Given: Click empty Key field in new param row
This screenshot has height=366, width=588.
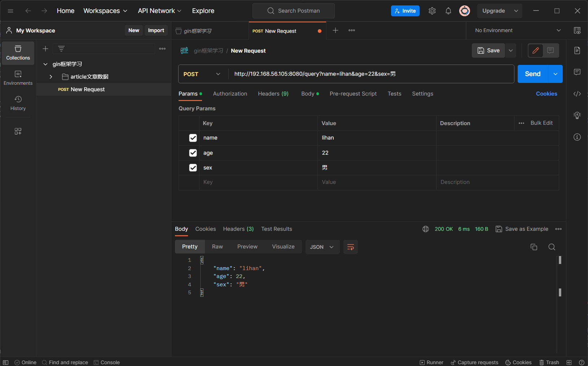Looking at the screenshot, I should 258,182.
